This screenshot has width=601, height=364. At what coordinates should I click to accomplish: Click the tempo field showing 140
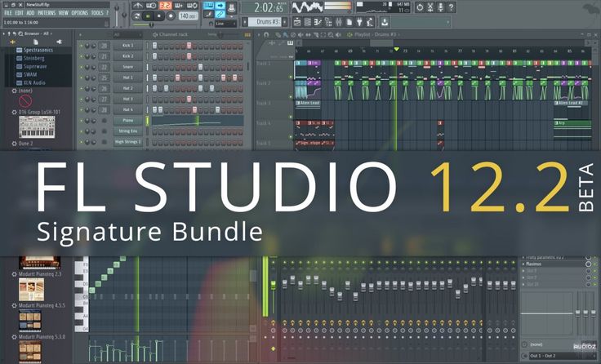189,16
